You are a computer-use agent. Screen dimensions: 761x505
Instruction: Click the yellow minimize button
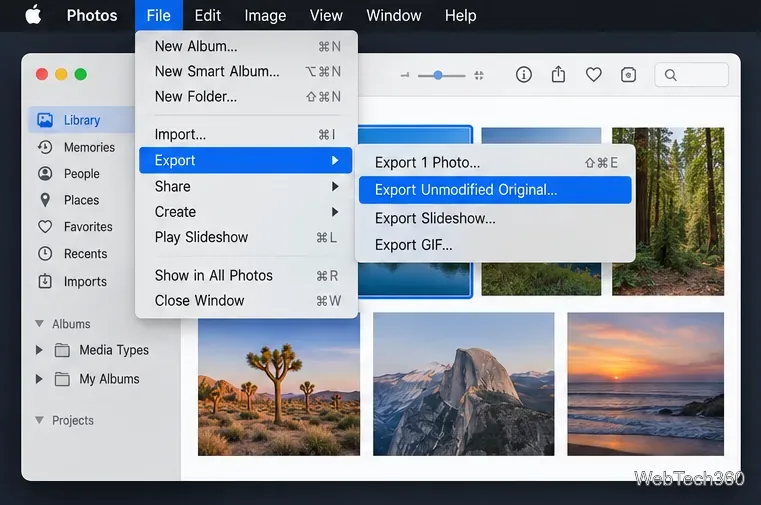pos(61,74)
